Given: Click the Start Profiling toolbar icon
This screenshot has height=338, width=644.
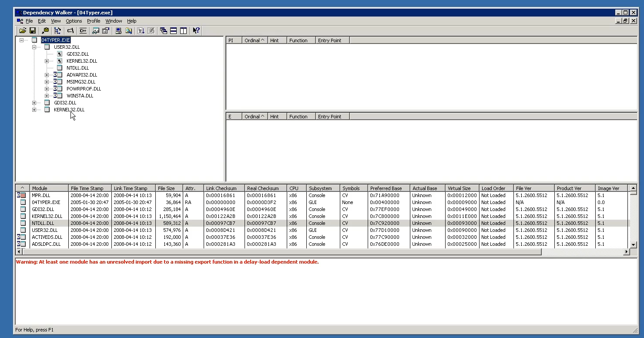Looking at the screenshot, I should click(x=141, y=30).
